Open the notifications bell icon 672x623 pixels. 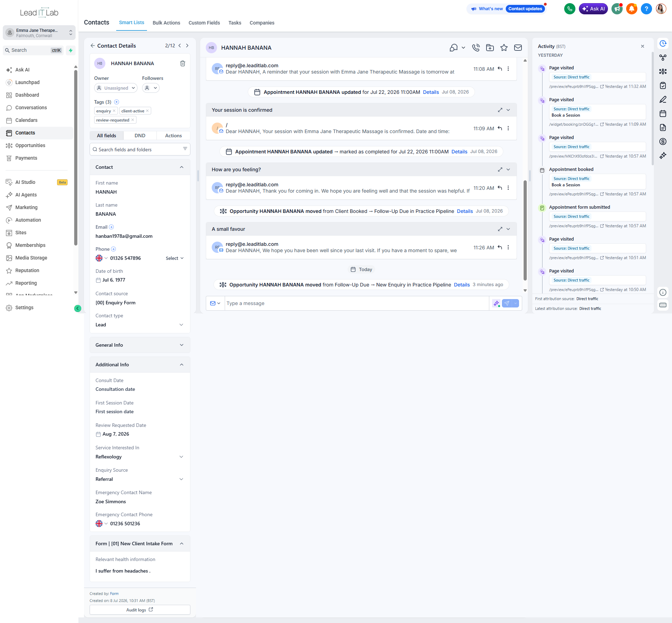(x=631, y=9)
